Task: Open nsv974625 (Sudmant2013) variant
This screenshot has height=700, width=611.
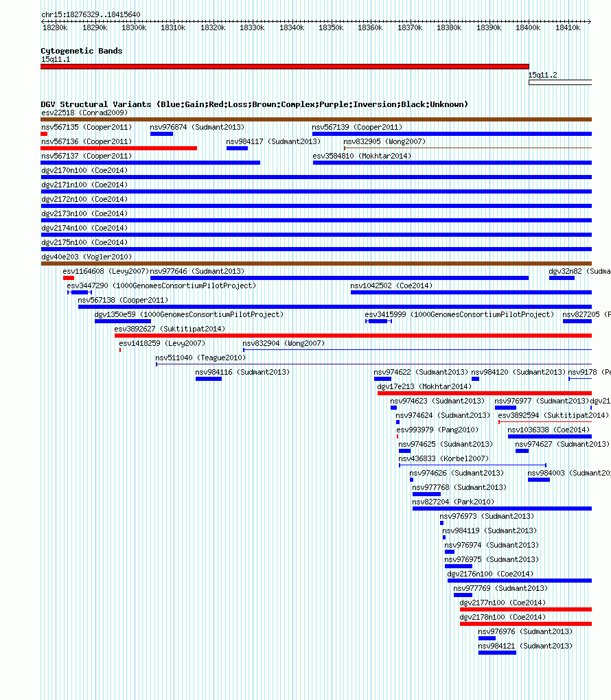Action: point(404,451)
